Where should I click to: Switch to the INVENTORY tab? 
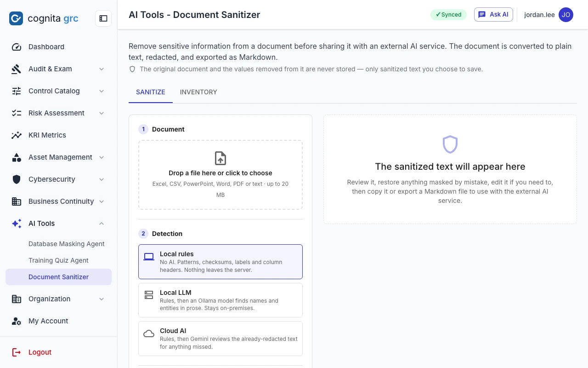pyautogui.click(x=198, y=92)
